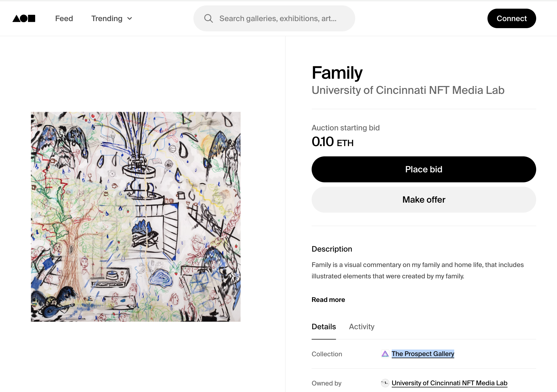
Task: Open the Family artwork image
Action: [136, 217]
